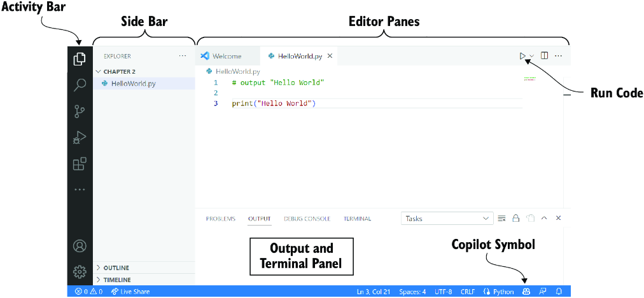The height and width of the screenshot is (298, 644).
Task: Open run options dropdown arrow beside play
Action: [x=531, y=56]
